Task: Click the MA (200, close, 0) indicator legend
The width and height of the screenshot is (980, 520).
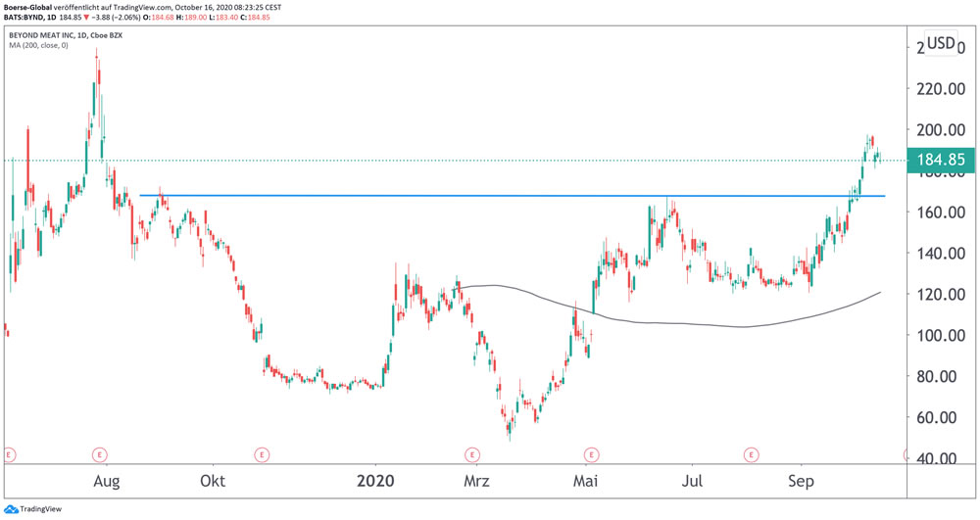Action: (39, 46)
